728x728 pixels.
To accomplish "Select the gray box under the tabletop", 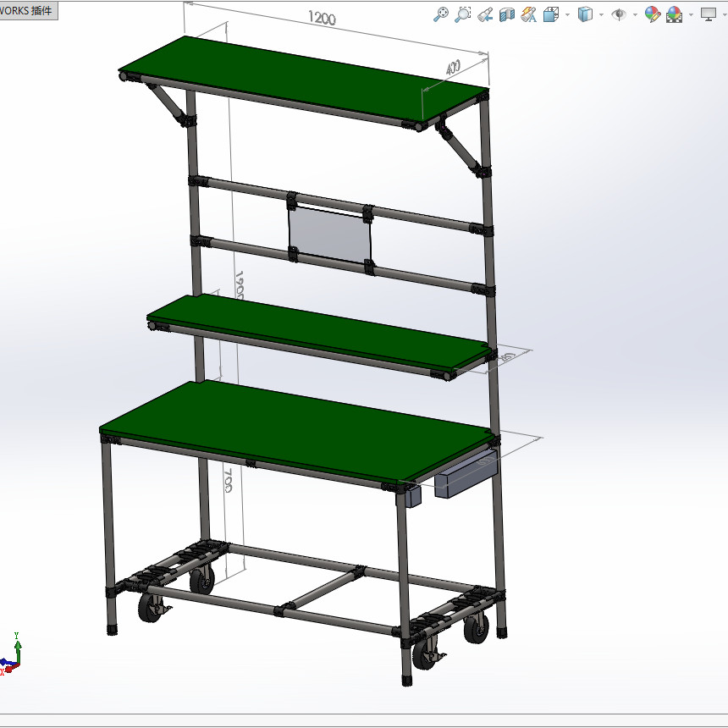I will (466, 473).
